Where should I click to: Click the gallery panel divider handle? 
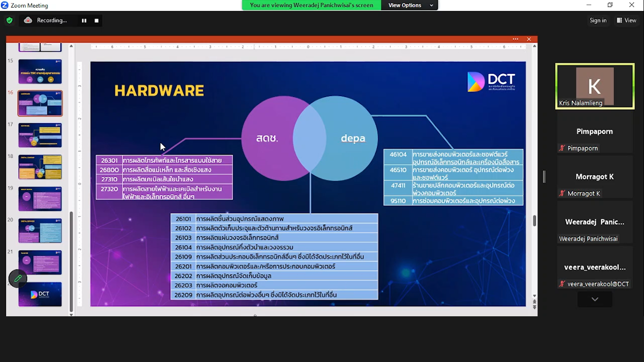click(x=544, y=177)
